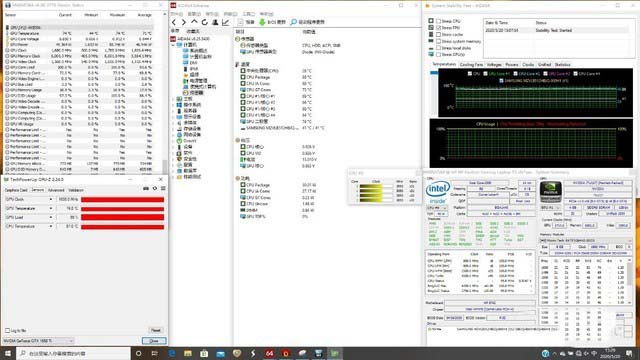Image resolution: width=640 pixels, height=360 pixels.
Task: Select sensor item in AIDA64 tree
Action: pos(193,93)
